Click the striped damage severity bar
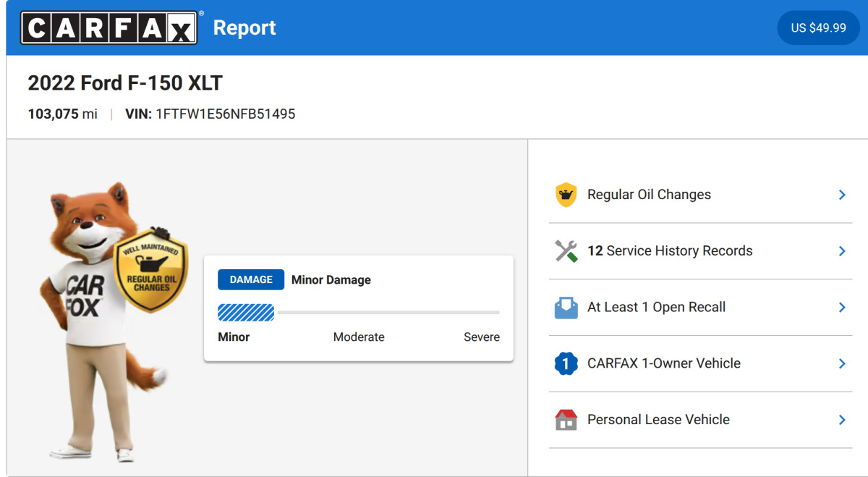Viewport: 868px width, 477px height. (x=246, y=313)
